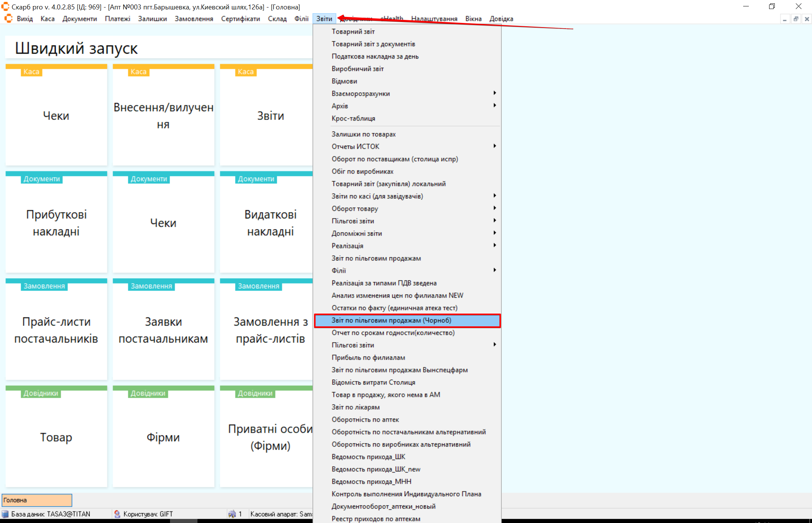Open the Фірми directory tile
The height and width of the screenshot is (523, 812).
[164, 437]
